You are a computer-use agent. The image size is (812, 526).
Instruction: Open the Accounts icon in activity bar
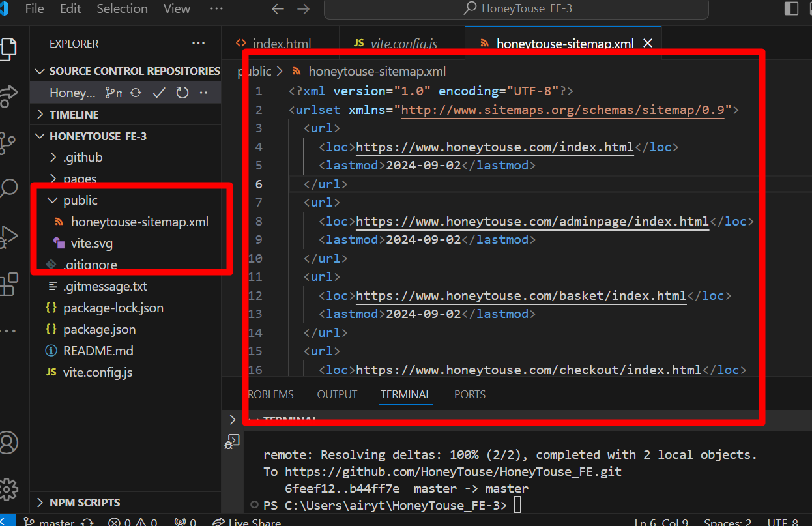(x=8, y=443)
